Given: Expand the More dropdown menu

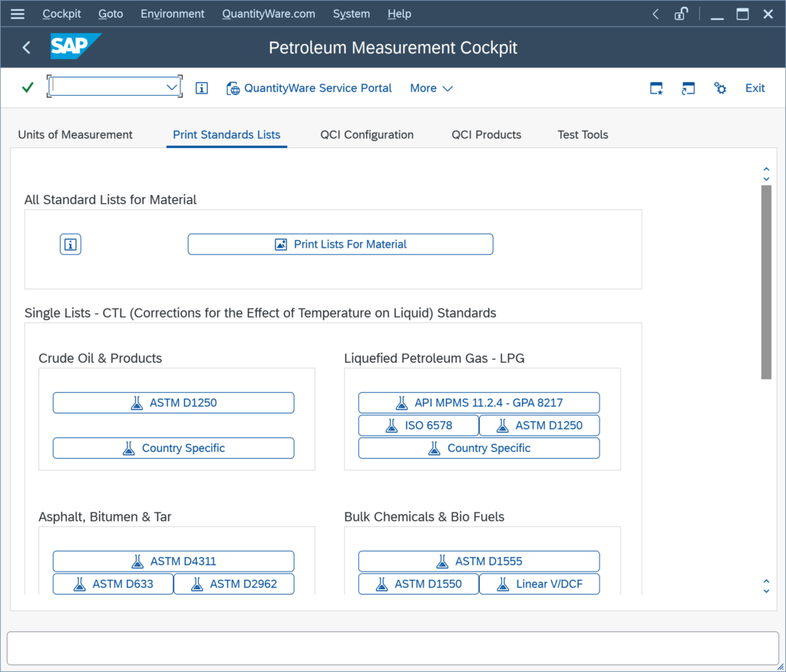Looking at the screenshot, I should click(x=431, y=88).
